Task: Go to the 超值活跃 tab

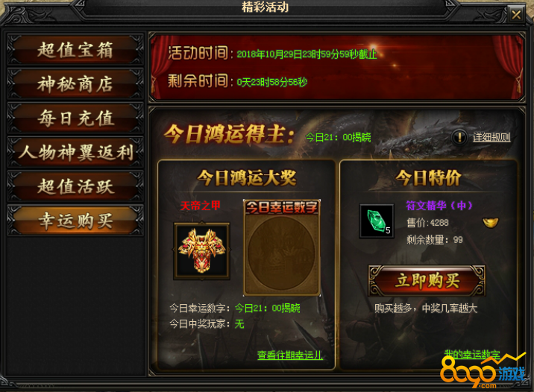Action: [75, 186]
